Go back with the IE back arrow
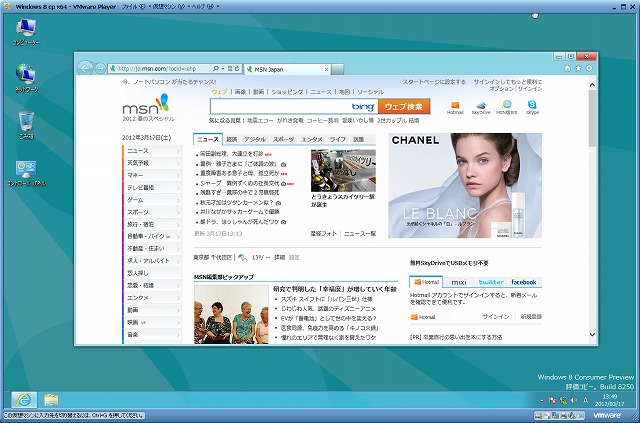640x423 pixels. coord(85,68)
